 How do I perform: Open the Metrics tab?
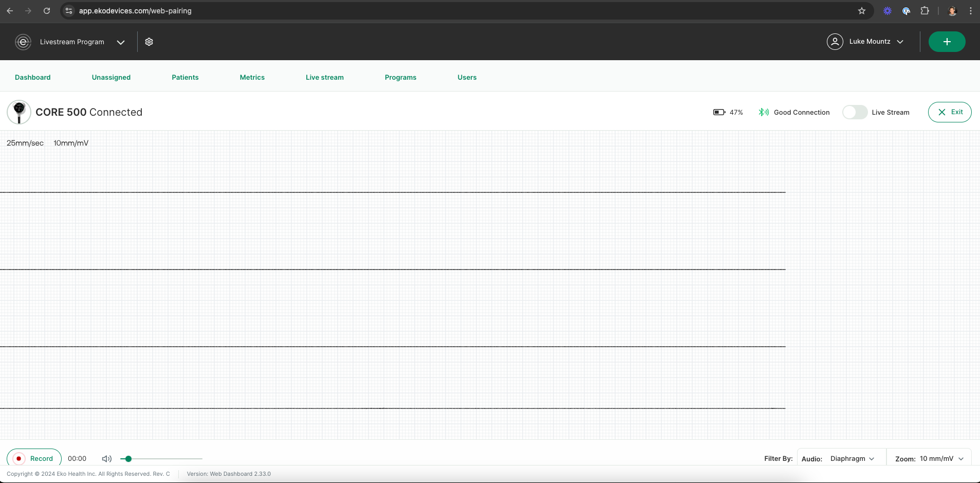coord(252,77)
